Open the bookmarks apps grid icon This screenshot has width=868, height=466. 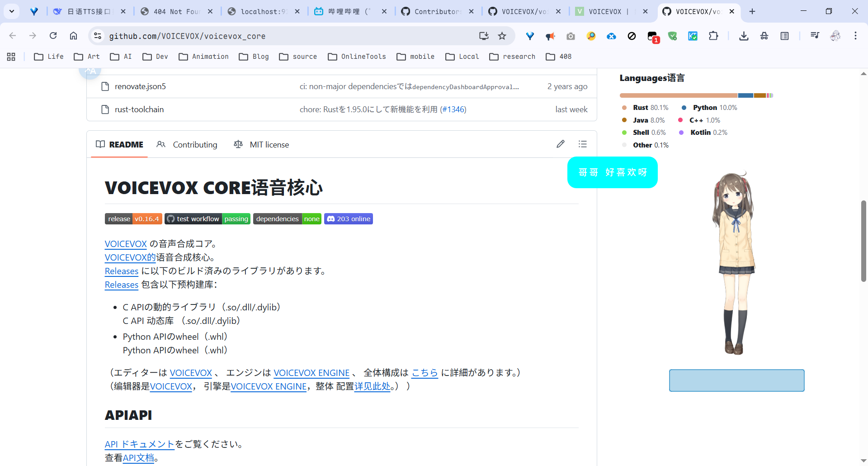(x=11, y=57)
